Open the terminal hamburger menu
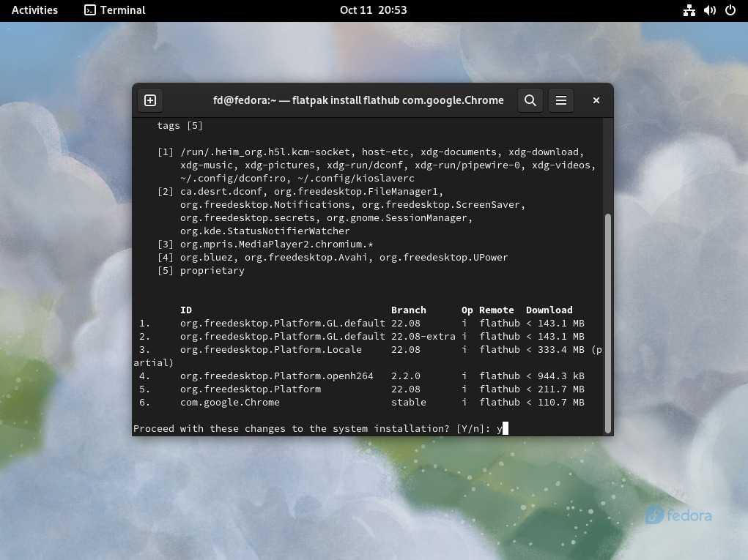Screen dimensions: 748x560 [x=561, y=100]
